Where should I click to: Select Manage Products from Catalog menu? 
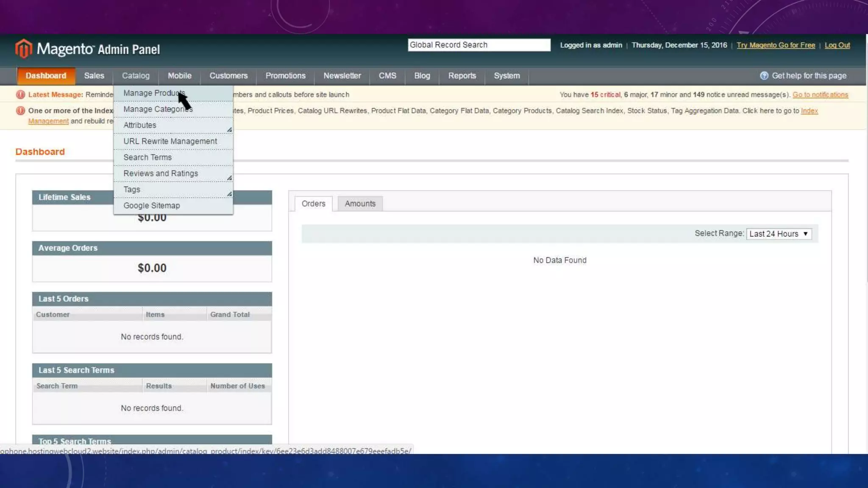(153, 93)
